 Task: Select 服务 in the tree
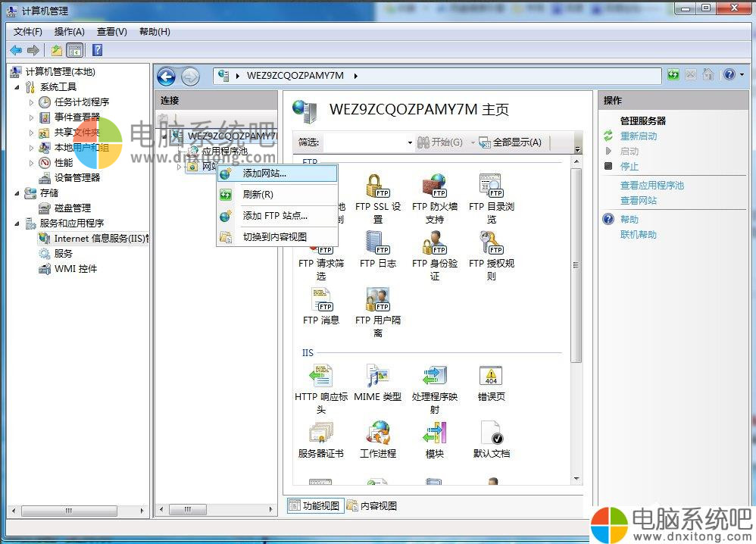pyautogui.click(x=63, y=254)
